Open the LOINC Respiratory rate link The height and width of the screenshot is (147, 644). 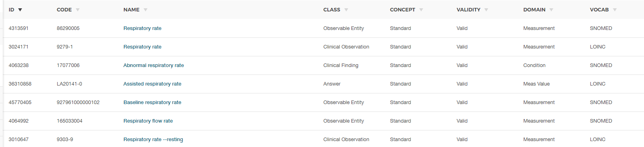pos(142,47)
